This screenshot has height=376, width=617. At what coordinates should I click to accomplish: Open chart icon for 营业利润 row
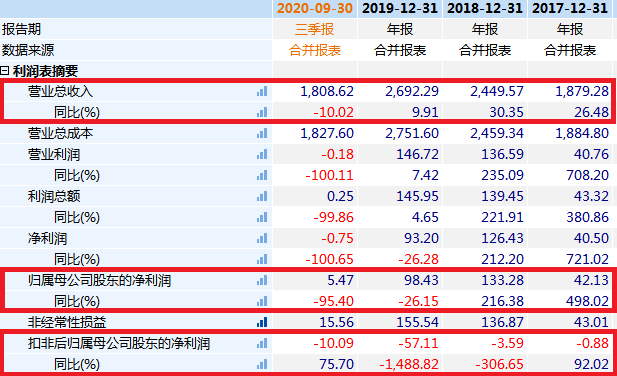click(262, 154)
